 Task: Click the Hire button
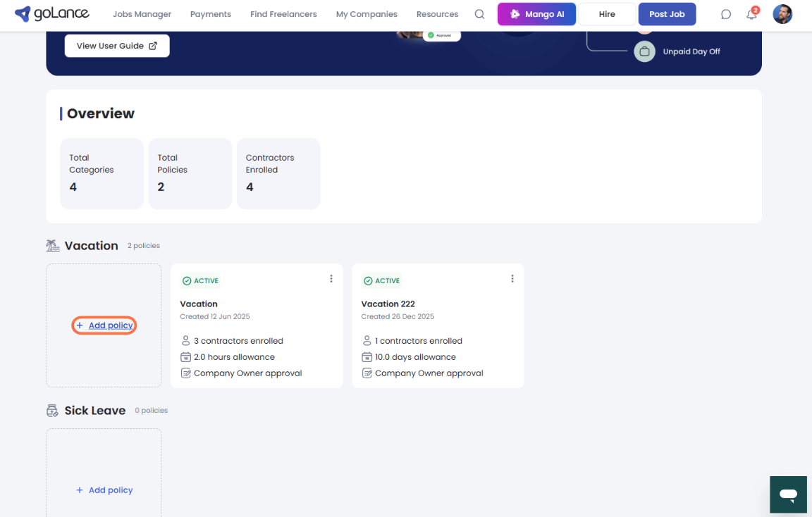(x=607, y=14)
